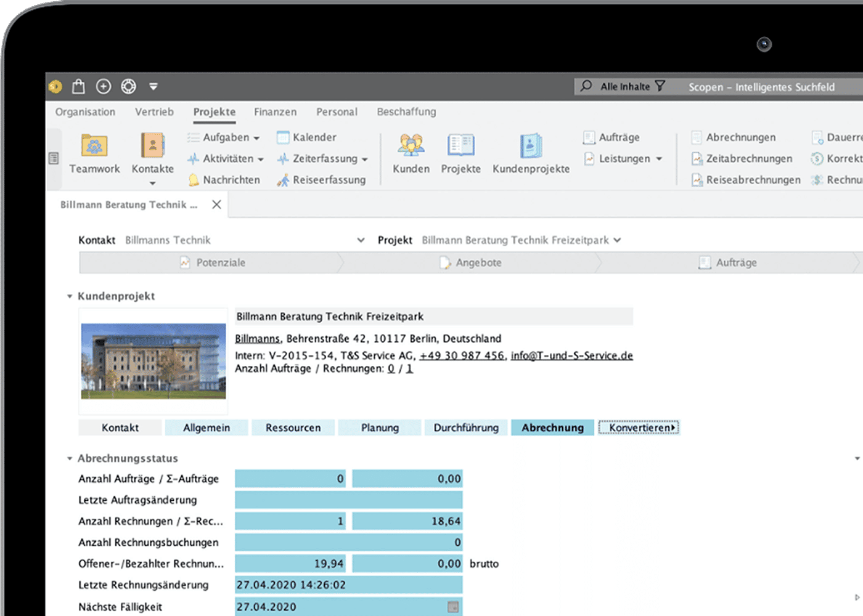Click the lifebuoy help icon

pos(128,86)
